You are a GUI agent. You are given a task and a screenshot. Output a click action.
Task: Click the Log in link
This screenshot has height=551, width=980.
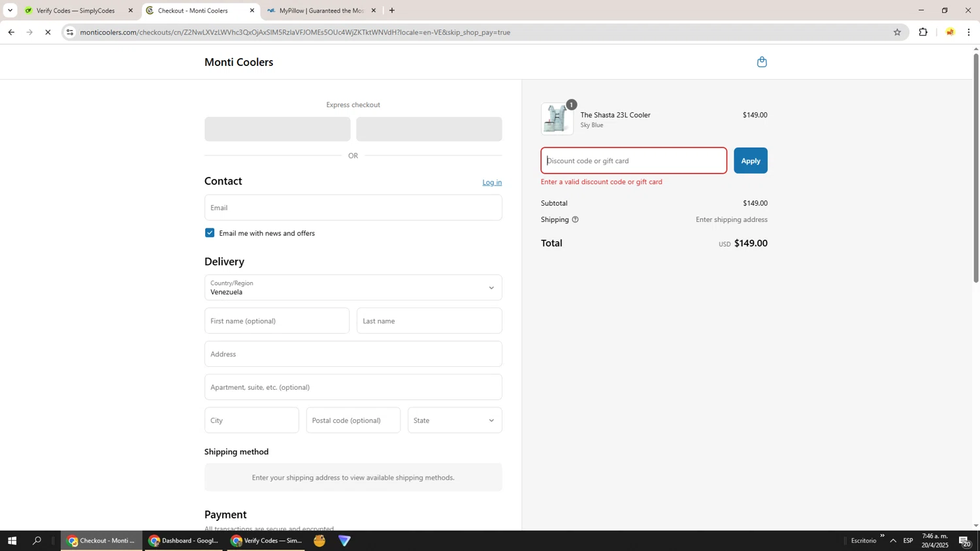(x=492, y=183)
